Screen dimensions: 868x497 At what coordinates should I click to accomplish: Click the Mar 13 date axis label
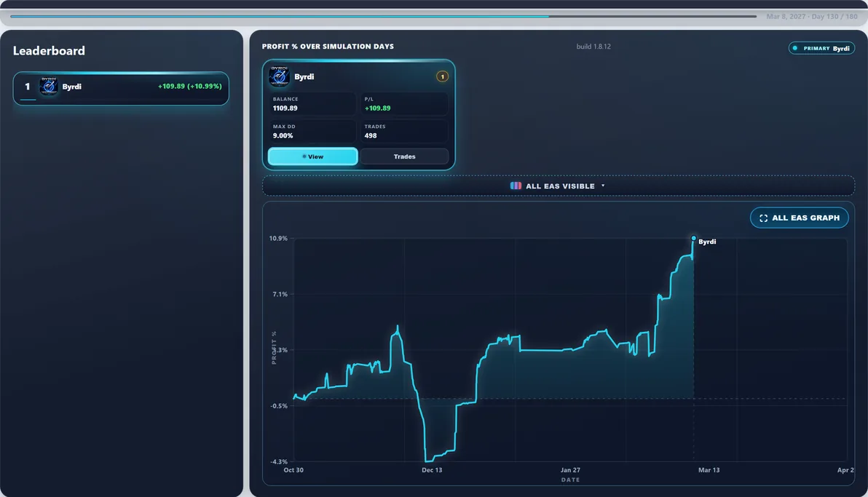point(709,470)
